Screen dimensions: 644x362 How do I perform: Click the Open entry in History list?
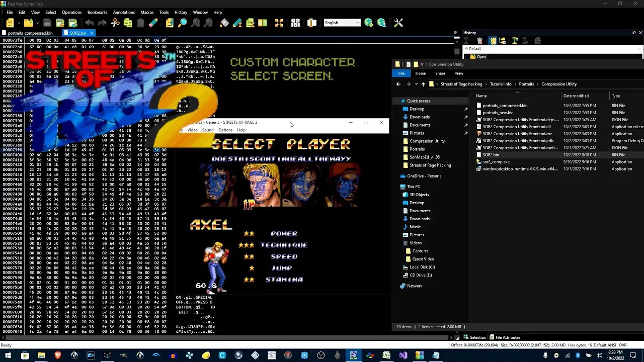481,57
